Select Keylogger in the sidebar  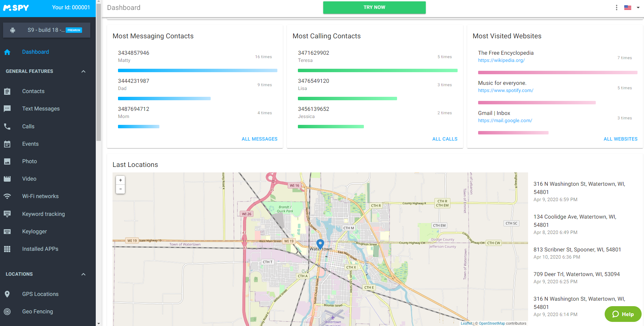point(35,232)
